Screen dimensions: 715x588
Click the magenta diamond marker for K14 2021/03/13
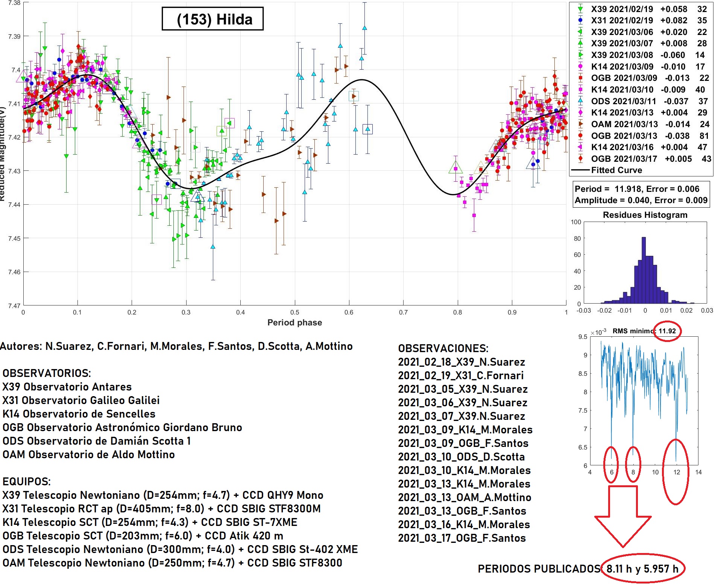pyautogui.click(x=580, y=112)
